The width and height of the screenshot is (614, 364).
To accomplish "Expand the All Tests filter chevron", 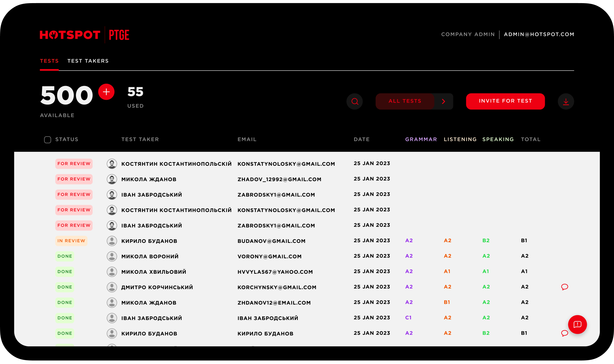I will [444, 101].
